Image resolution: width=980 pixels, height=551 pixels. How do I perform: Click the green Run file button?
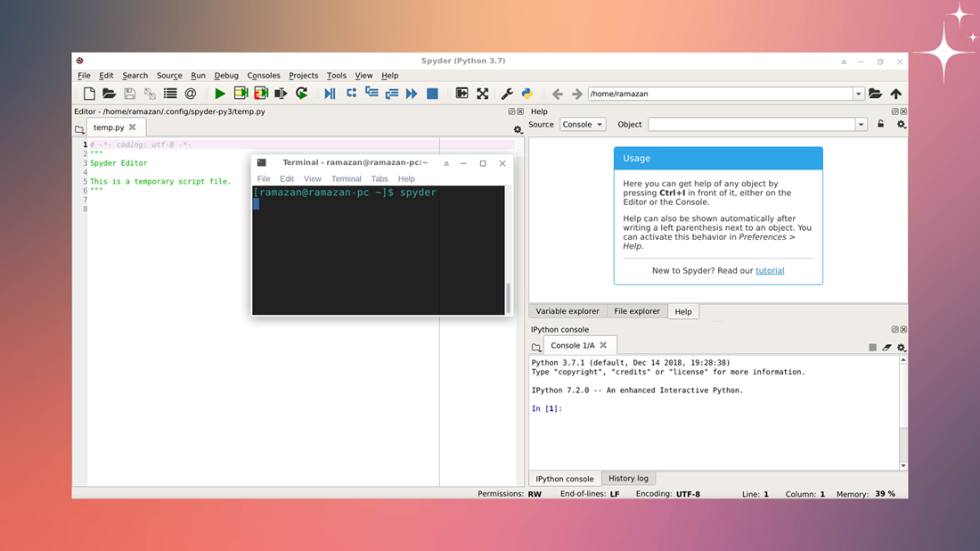[219, 94]
